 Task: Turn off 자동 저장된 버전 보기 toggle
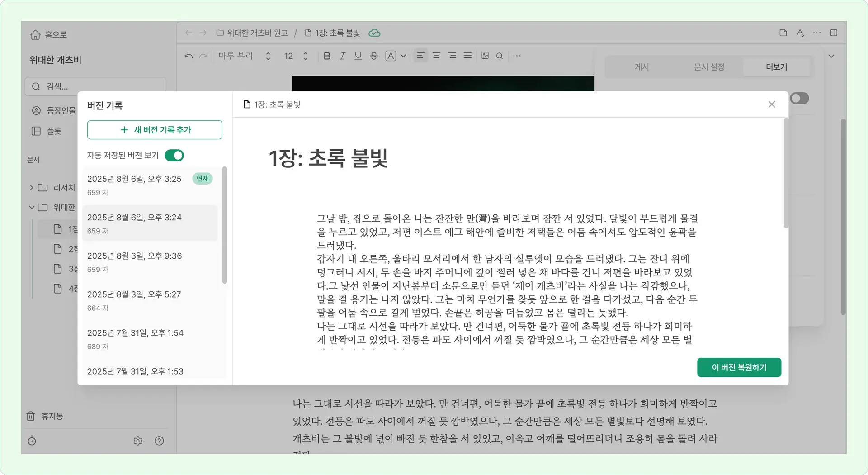point(174,156)
